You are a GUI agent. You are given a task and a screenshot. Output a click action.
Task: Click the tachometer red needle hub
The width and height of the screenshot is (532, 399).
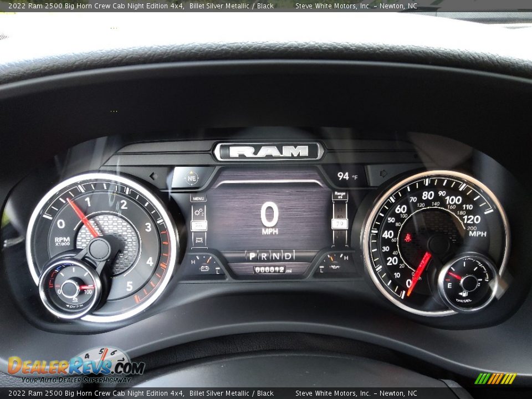pos(99,249)
